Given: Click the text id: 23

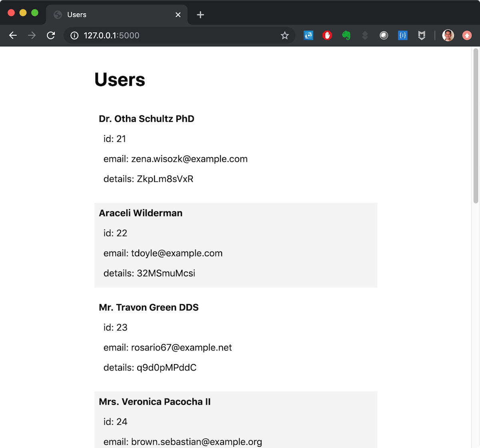Looking at the screenshot, I should pyautogui.click(x=115, y=327).
